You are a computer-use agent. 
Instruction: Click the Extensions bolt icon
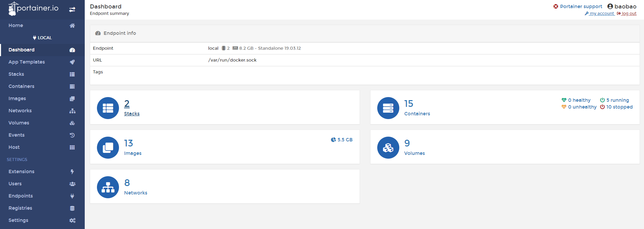[72, 172]
